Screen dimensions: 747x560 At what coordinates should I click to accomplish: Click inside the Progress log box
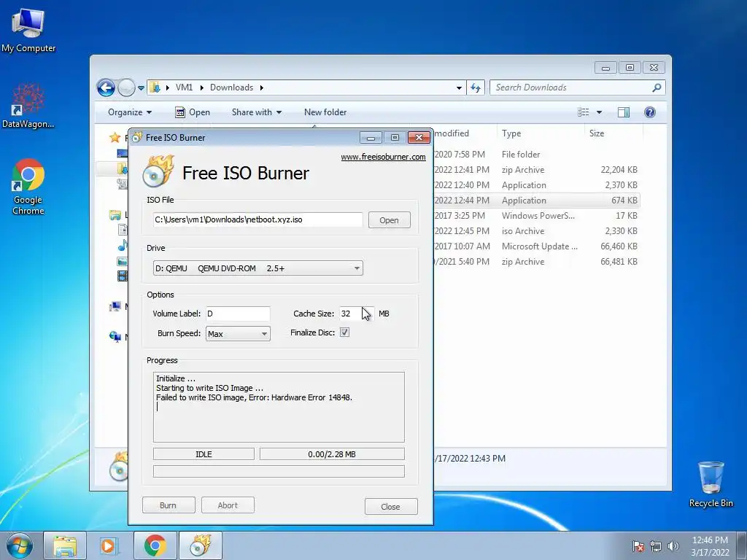pyautogui.click(x=279, y=407)
